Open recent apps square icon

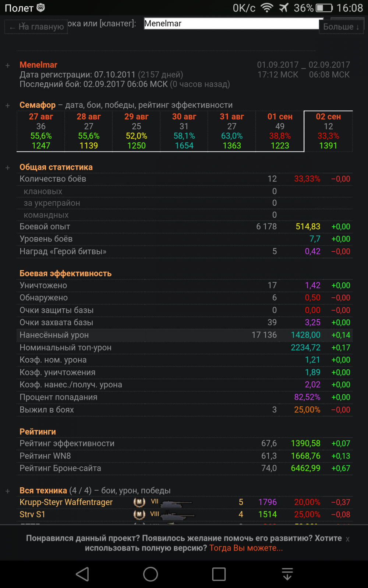[219, 574]
